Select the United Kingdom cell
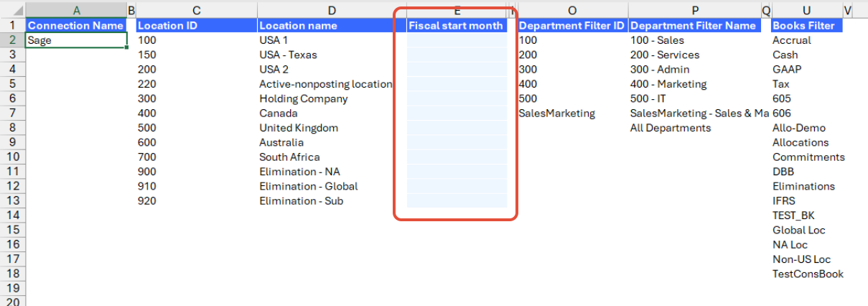The width and height of the screenshot is (868, 306). point(332,128)
